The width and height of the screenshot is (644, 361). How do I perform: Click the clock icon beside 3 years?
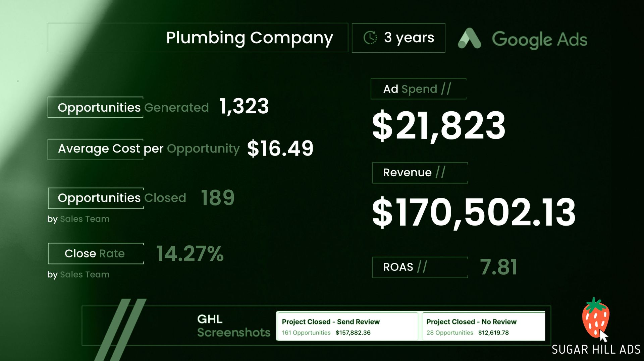point(370,38)
